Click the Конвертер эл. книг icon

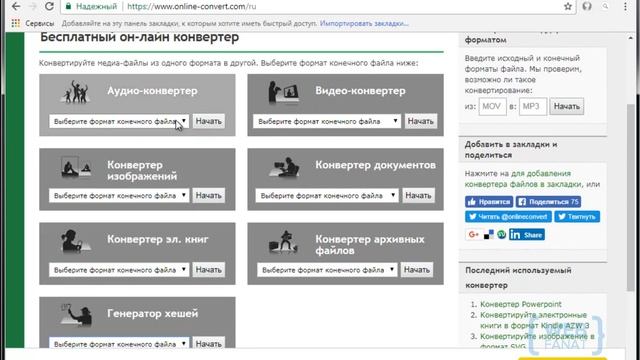tap(75, 241)
